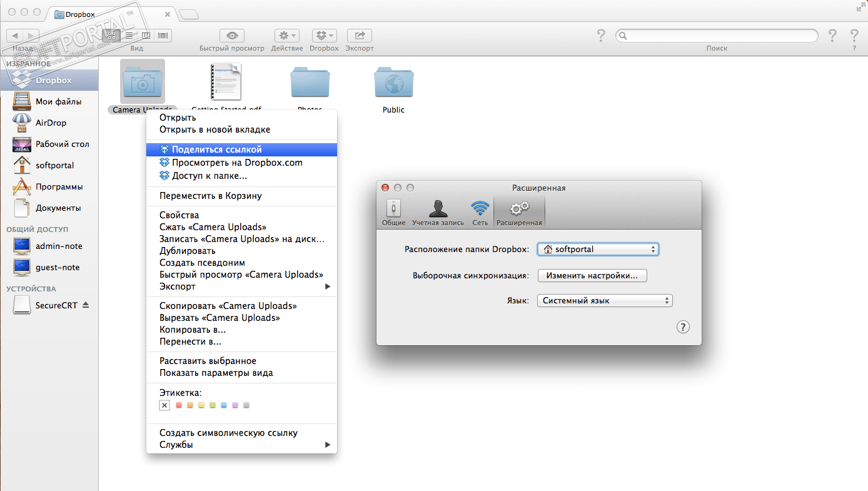Click the plain folder icon left of Public
The width and height of the screenshot is (868, 491).
point(310,82)
